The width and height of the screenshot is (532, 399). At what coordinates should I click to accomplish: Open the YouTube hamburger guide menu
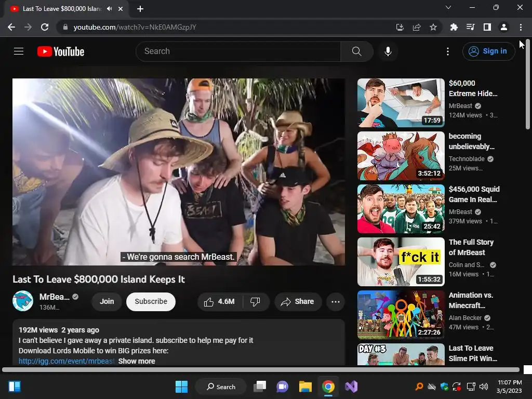tap(19, 51)
